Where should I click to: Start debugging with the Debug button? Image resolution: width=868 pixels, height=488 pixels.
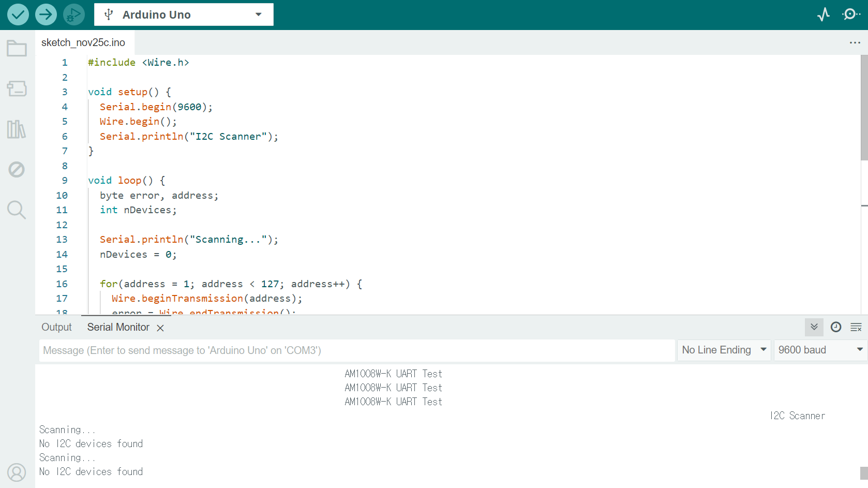tap(73, 14)
